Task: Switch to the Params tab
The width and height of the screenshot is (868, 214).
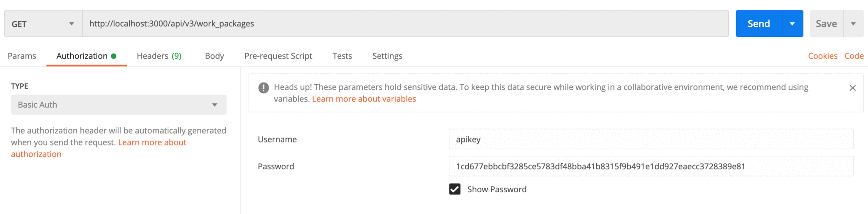Action: click(x=22, y=56)
